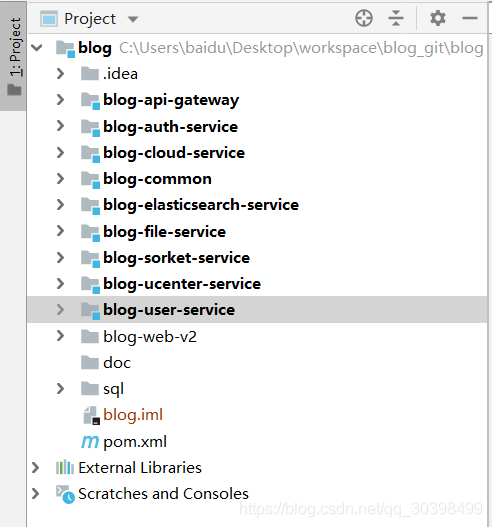The width and height of the screenshot is (492, 527).
Task: Select blog-file-service in the tree
Action: pos(164,232)
